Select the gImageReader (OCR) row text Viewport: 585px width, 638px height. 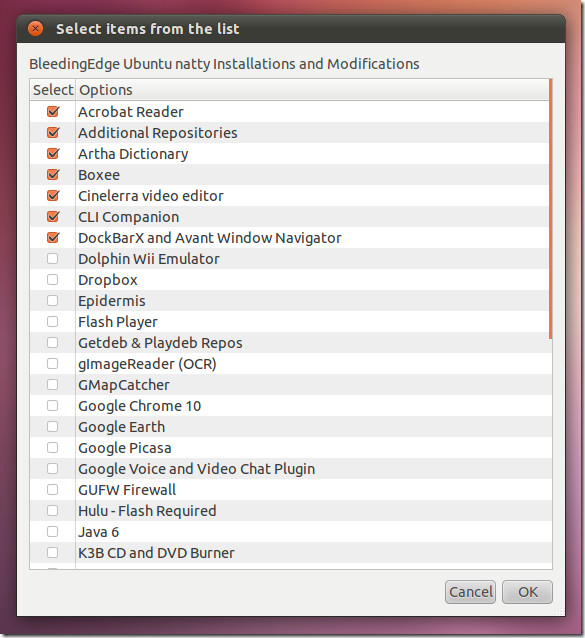pos(147,364)
